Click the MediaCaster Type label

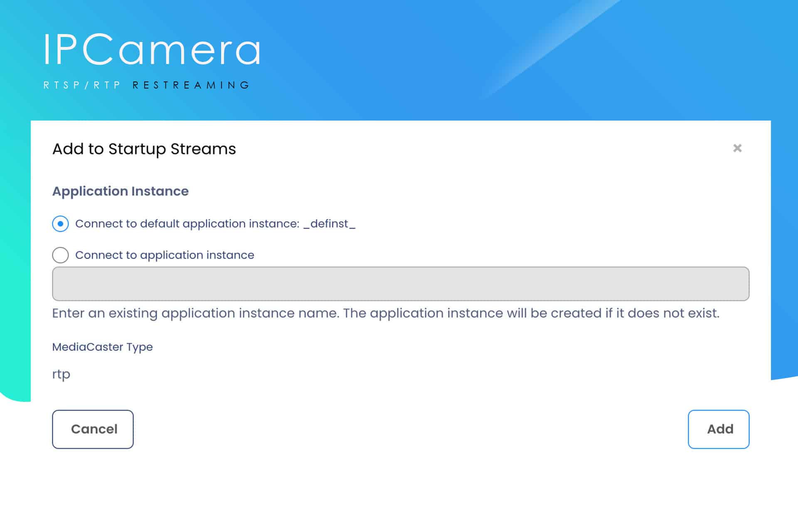point(102,347)
